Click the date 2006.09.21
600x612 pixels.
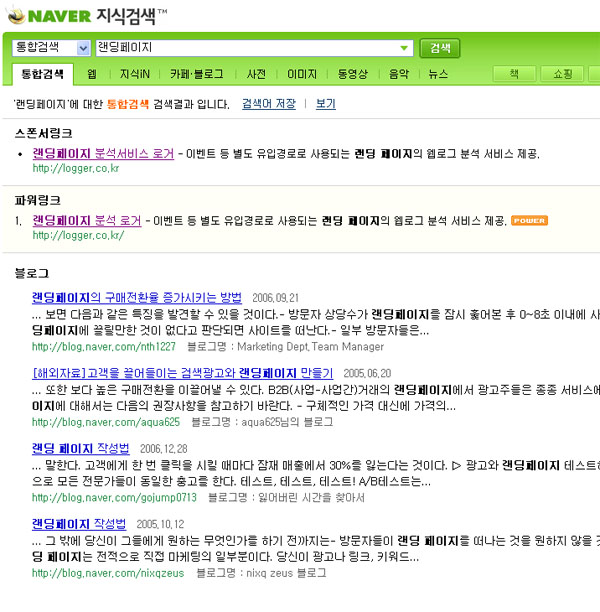pyautogui.click(x=275, y=298)
